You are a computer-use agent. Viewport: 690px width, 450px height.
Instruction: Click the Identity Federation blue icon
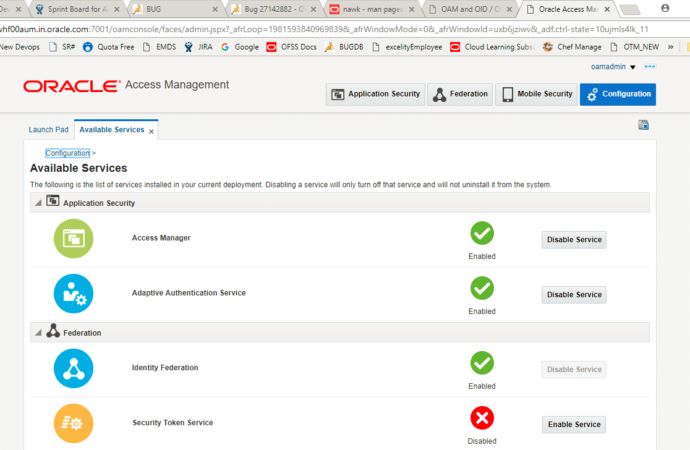pyautogui.click(x=73, y=368)
